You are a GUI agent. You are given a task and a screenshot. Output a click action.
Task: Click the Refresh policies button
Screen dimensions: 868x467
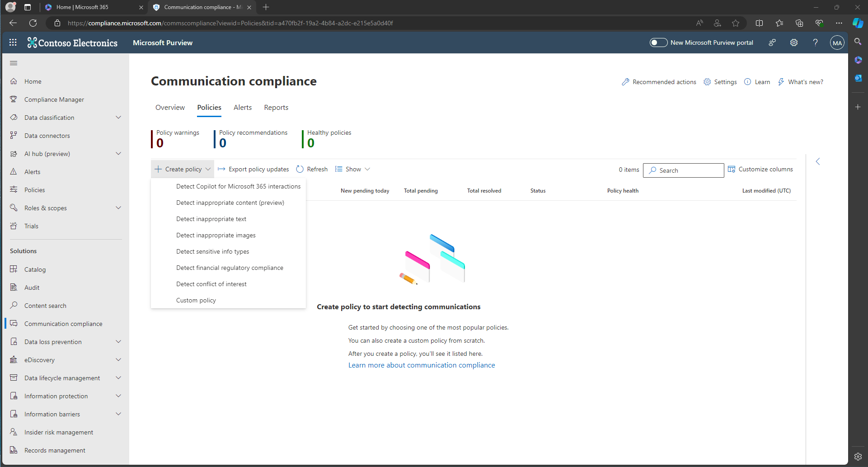coord(312,169)
